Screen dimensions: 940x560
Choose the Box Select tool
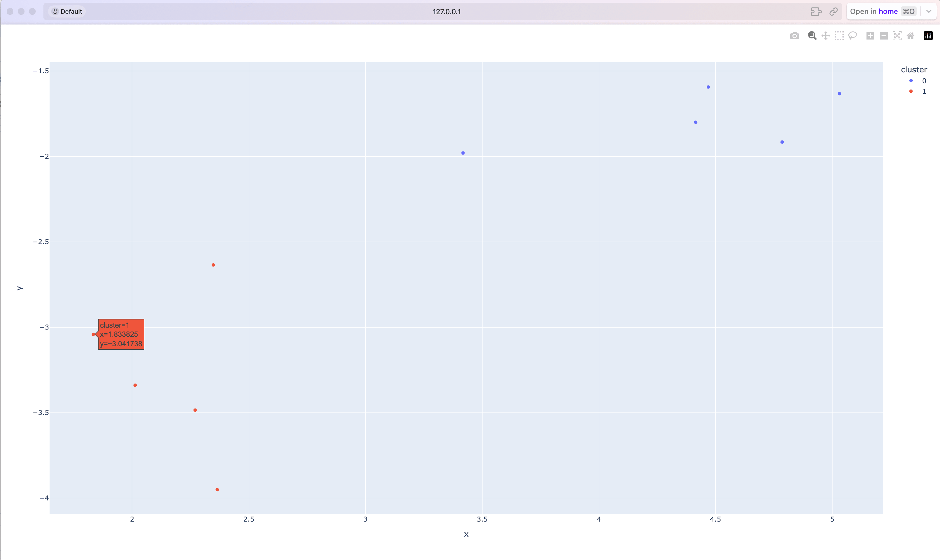(839, 36)
